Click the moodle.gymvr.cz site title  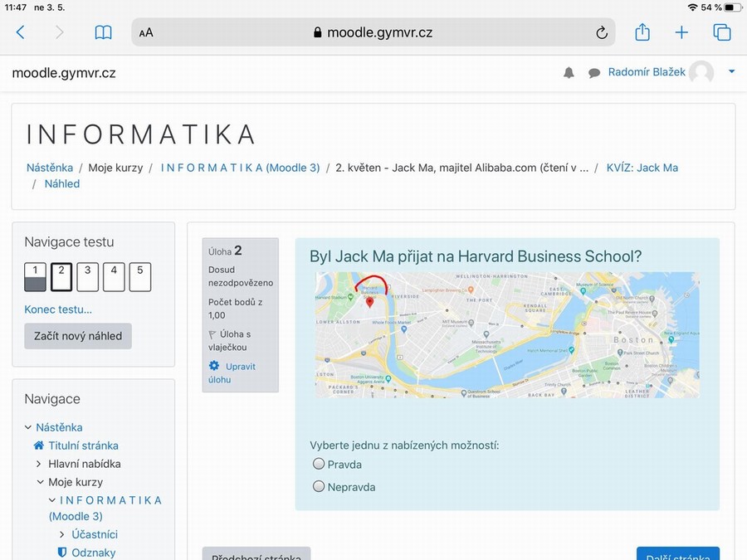pos(64,73)
